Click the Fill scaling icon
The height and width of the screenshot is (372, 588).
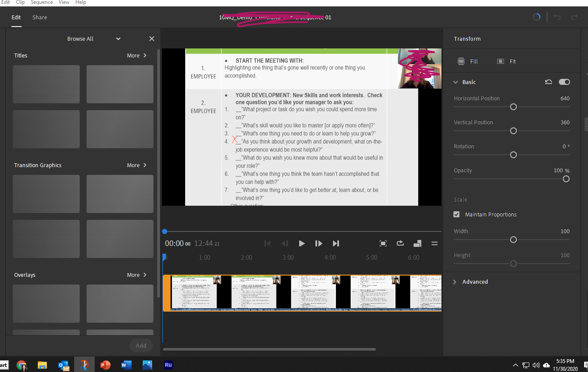[x=461, y=61]
